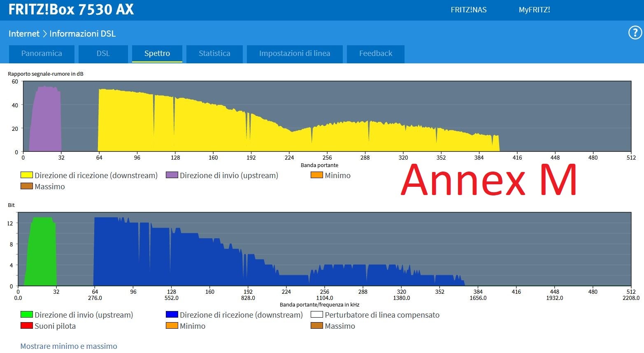Open the Feedback tab
Viewport: 644px width, 353px height.
pyautogui.click(x=375, y=53)
